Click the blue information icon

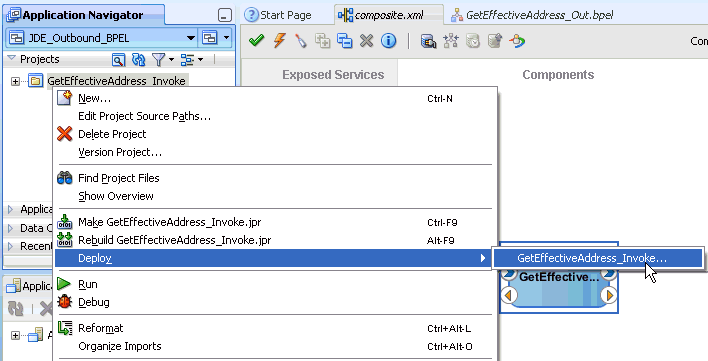click(x=388, y=41)
